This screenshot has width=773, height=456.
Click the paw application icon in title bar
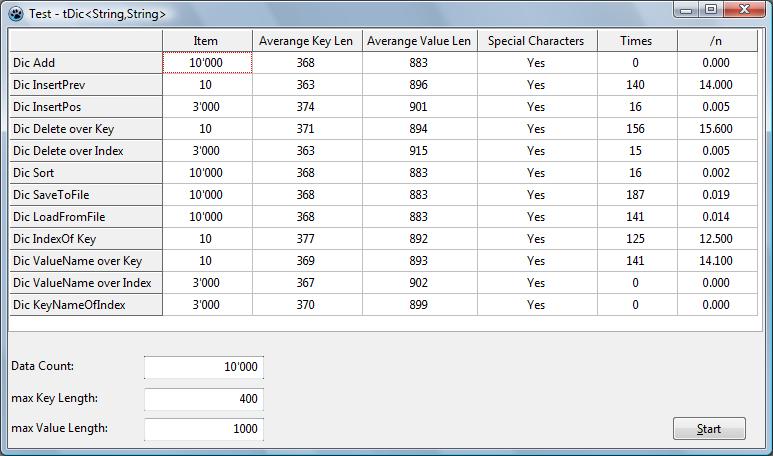point(13,13)
